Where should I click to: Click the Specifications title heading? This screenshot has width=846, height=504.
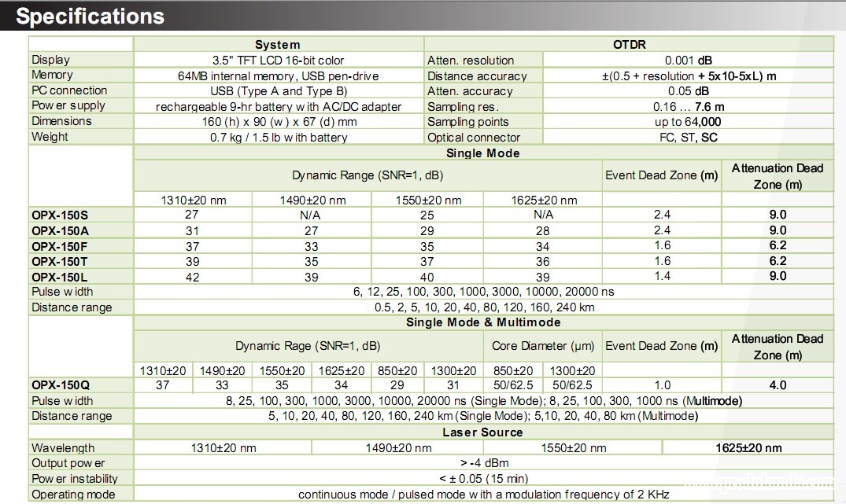[91, 16]
